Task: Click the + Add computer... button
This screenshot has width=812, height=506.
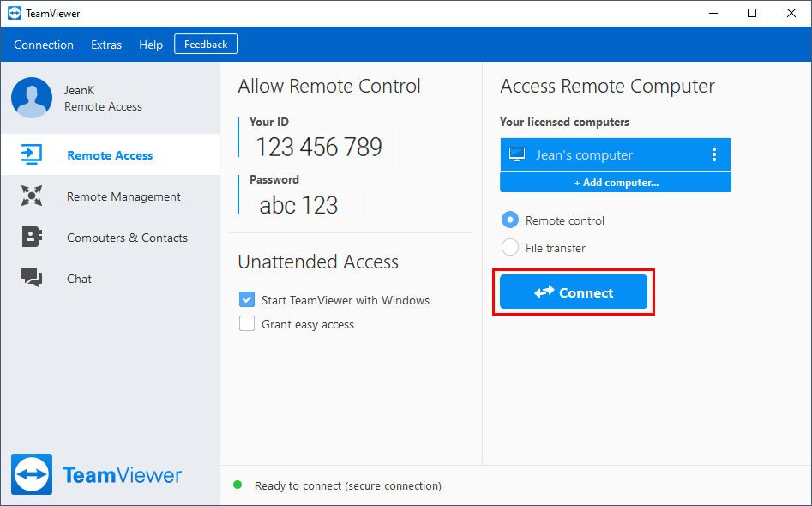Action: point(616,183)
